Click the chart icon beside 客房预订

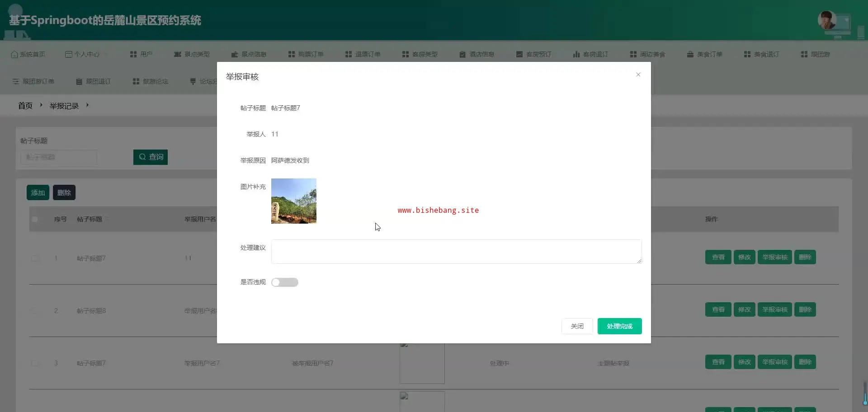(x=519, y=54)
